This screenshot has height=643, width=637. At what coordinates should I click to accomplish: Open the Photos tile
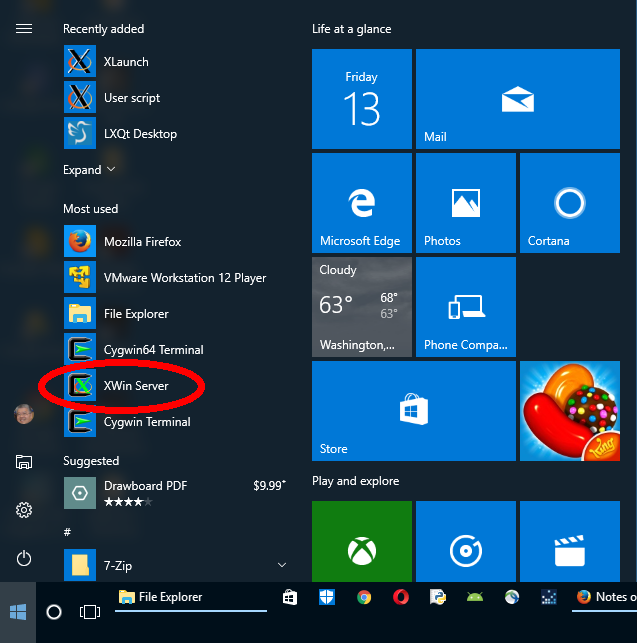(466, 203)
